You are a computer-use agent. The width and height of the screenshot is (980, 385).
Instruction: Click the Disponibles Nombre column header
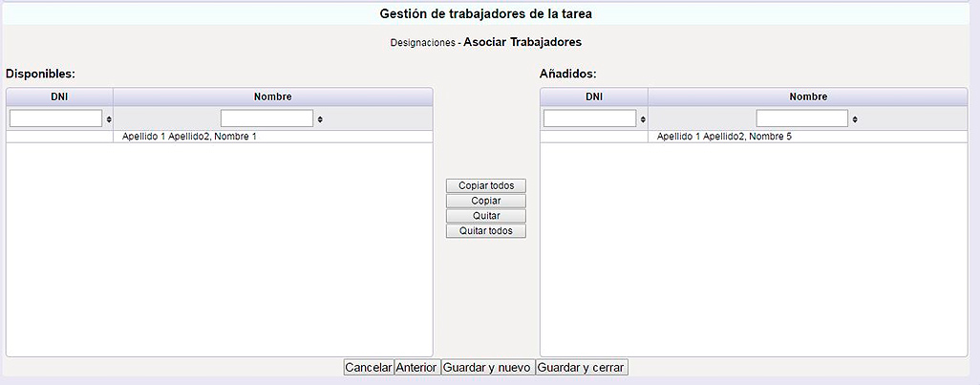[273, 96]
